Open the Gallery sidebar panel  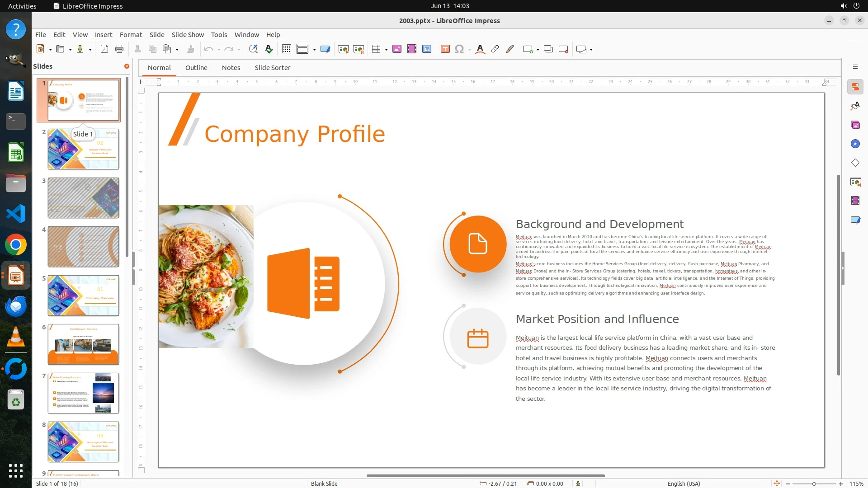[855, 125]
